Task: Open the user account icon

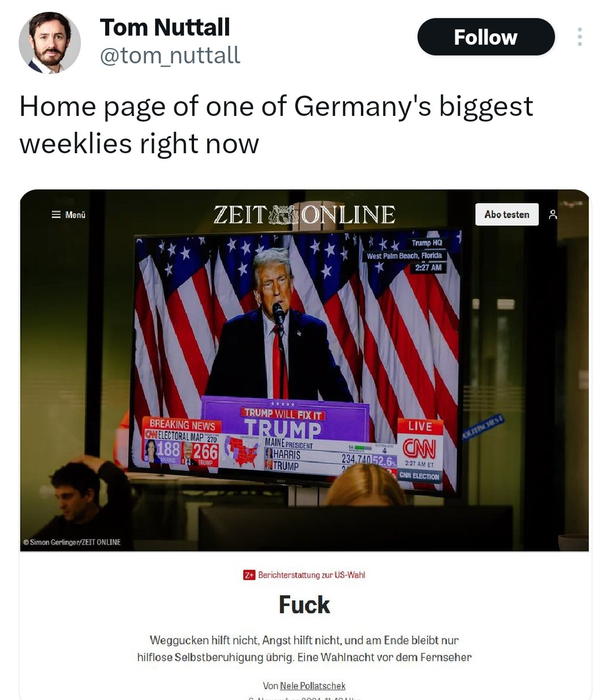Action: [x=553, y=215]
